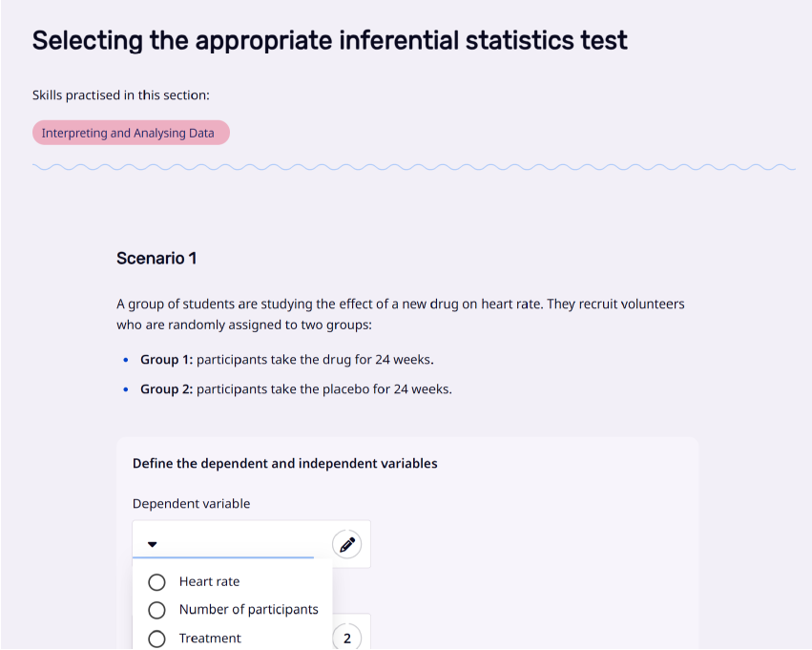Click the scenario paragraph about heart rate drug
The width and height of the screenshot is (812, 650).
point(401,314)
